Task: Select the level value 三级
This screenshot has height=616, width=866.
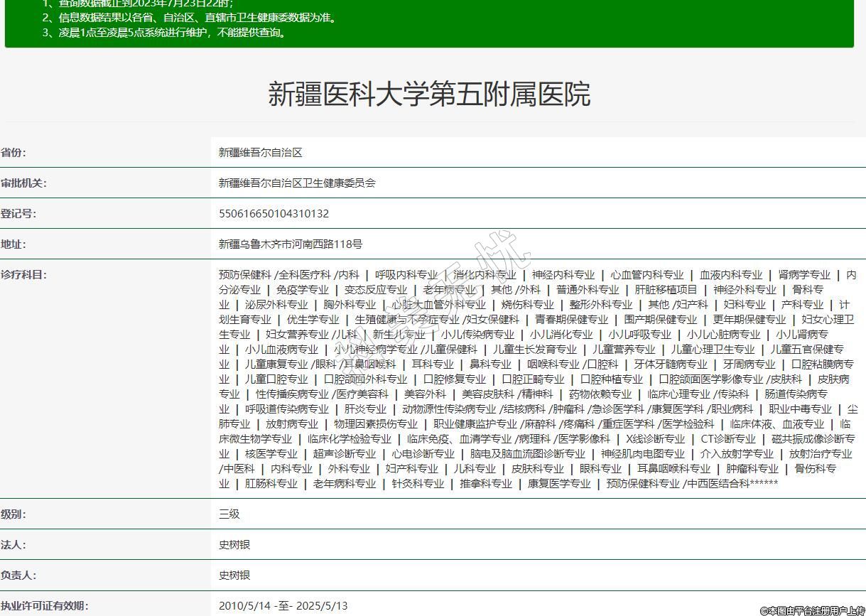Action: (x=229, y=514)
